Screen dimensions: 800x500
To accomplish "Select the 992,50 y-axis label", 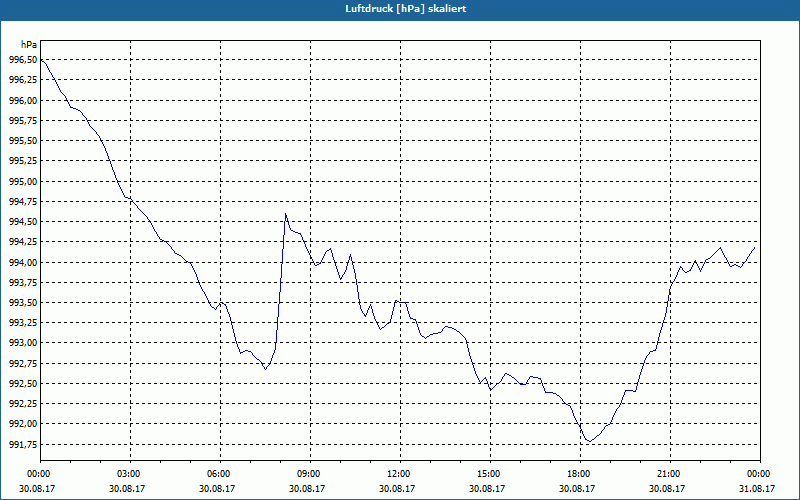I will 23,384.
